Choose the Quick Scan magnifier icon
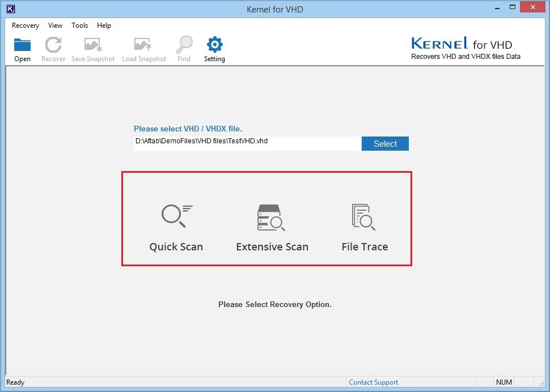550x392 pixels. point(177,216)
